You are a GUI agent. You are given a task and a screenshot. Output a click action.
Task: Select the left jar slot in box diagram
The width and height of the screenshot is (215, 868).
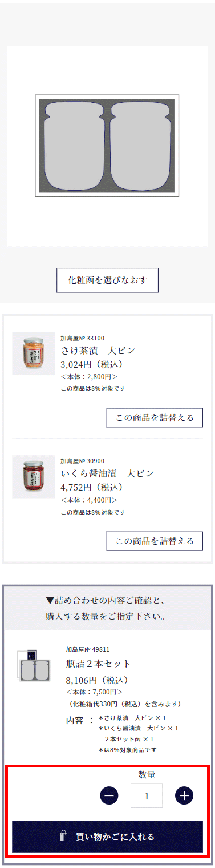tap(72, 146)
